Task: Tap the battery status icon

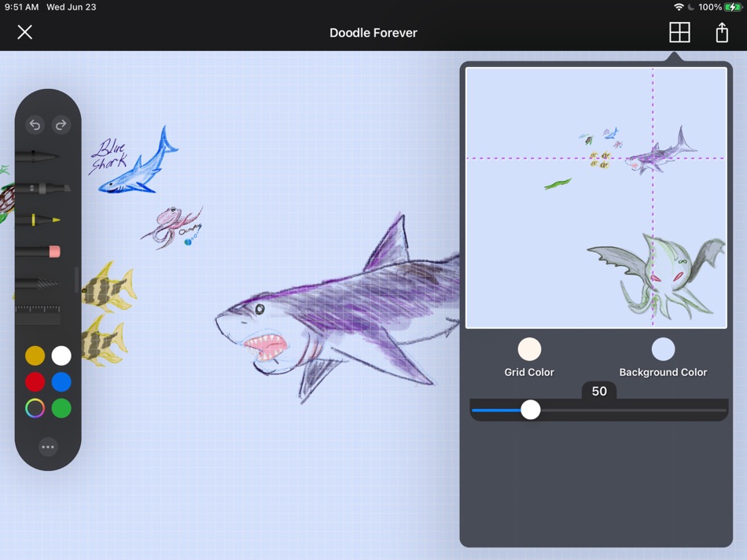Action: [732, 7]
